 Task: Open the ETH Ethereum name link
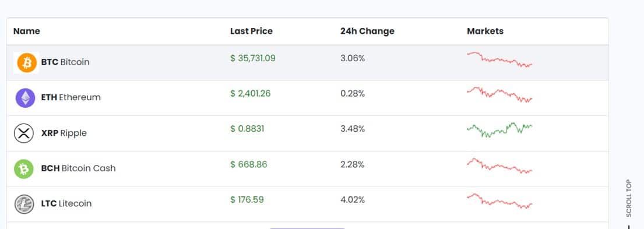point(71,98)
